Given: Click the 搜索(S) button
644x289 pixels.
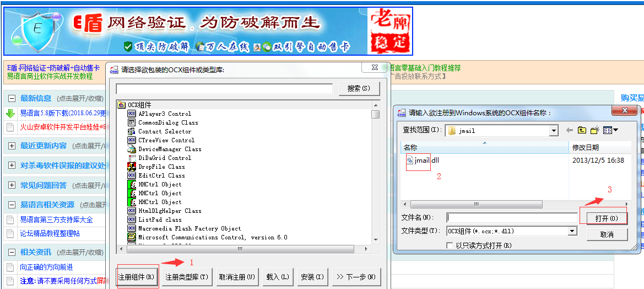Looking at the screenshot, I should pyautogui.click(x=359, y=88).
